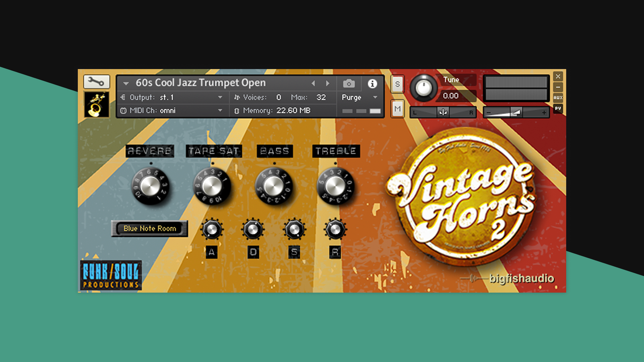This screenshot has width=644, height=362.
Task: Click the Max voices value 32
Action: 321,97
